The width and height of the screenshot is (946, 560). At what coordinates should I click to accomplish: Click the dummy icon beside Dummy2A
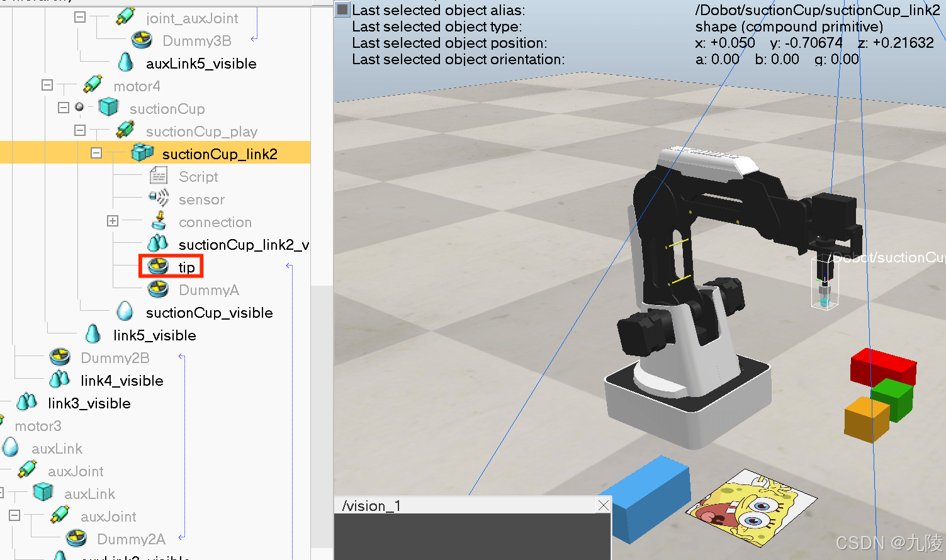point(76,539)
